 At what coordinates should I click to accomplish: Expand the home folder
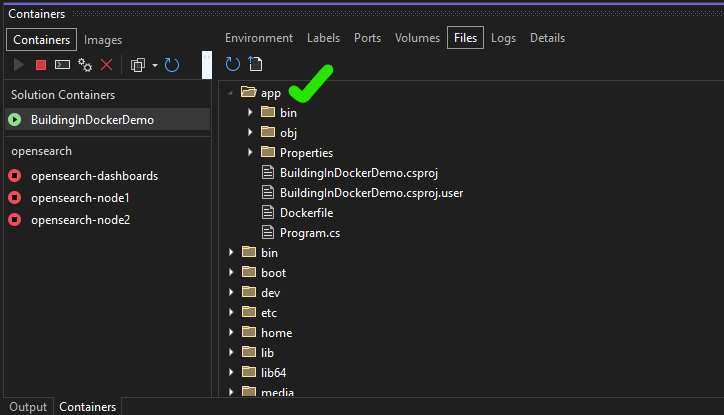[x=231, y=332]
